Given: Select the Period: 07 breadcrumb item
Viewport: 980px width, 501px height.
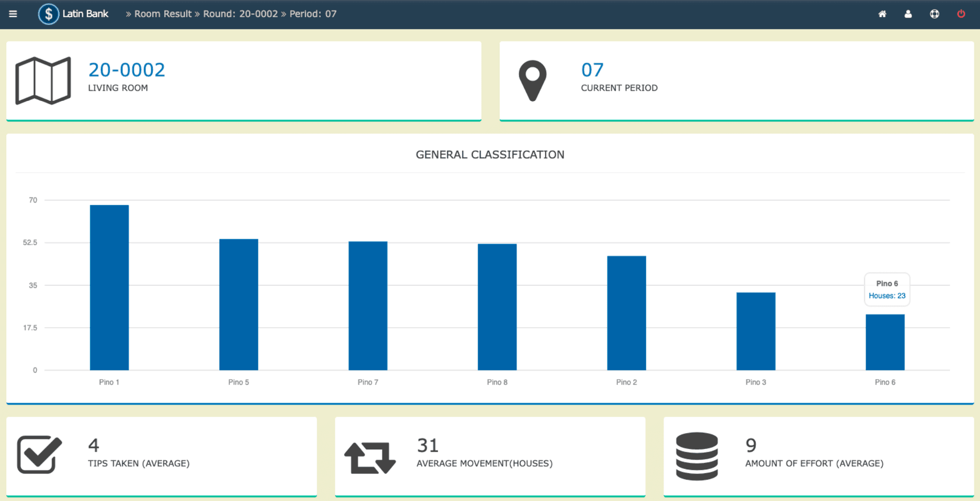Looking at the screenshot, I should [313, 14].
